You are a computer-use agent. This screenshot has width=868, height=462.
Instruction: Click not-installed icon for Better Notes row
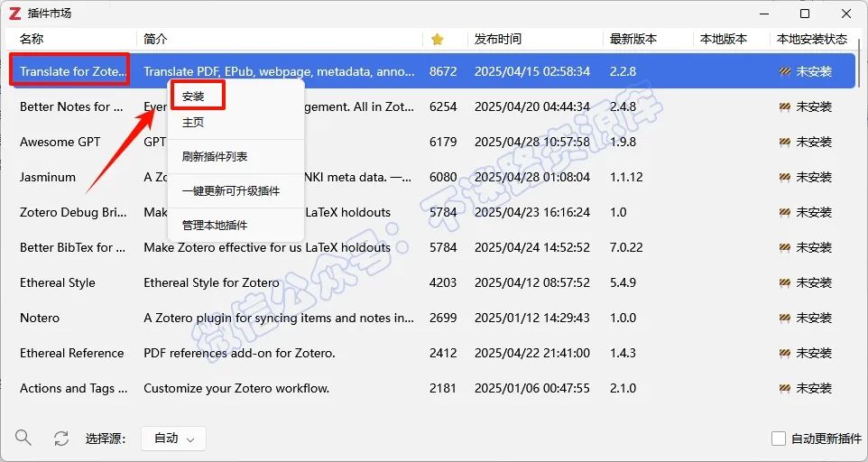(784, 106)
